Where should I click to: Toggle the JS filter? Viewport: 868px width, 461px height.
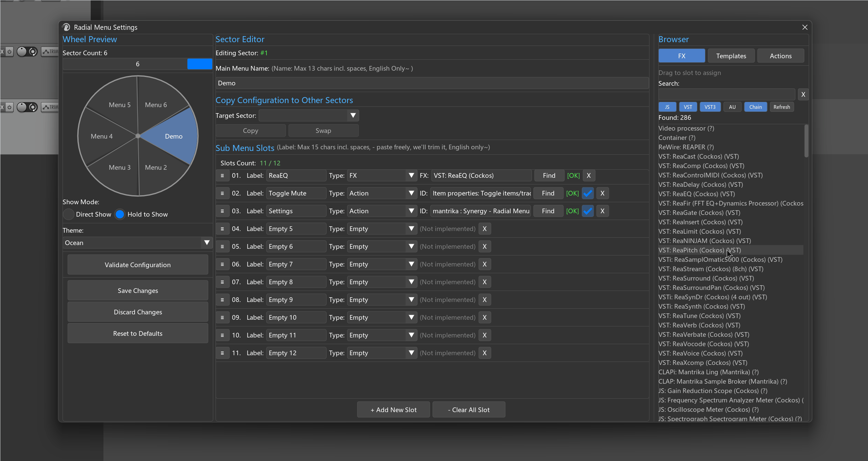click(x=667, y=107)
